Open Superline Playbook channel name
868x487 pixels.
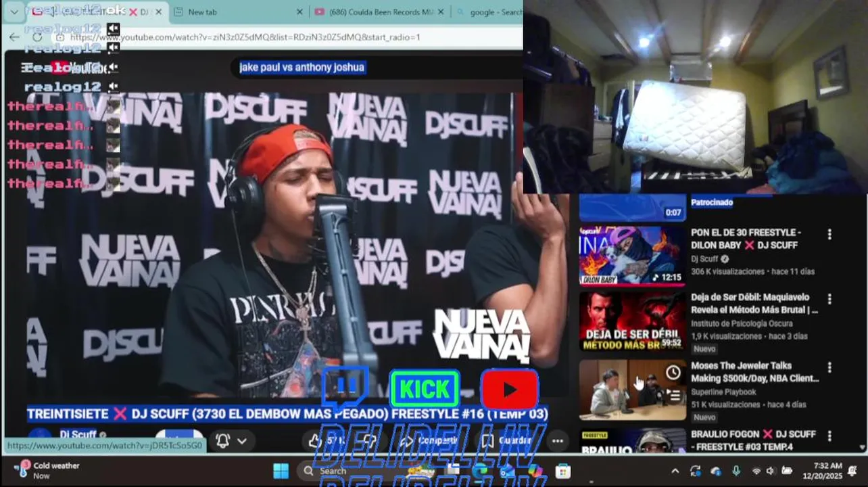[x=723, y=392]
